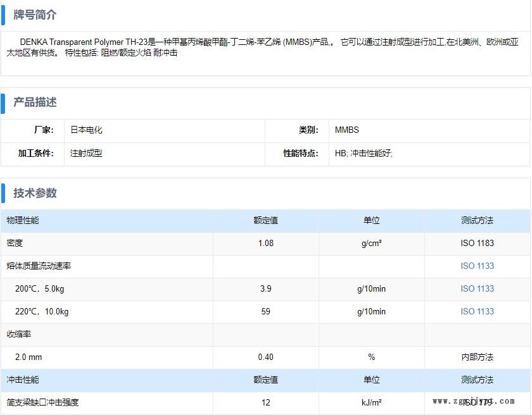Viewport: 532px width, 415px height.
Task: Click the 简支梁缺口冲击强度 row label
Action: click(x=43, y=402)
